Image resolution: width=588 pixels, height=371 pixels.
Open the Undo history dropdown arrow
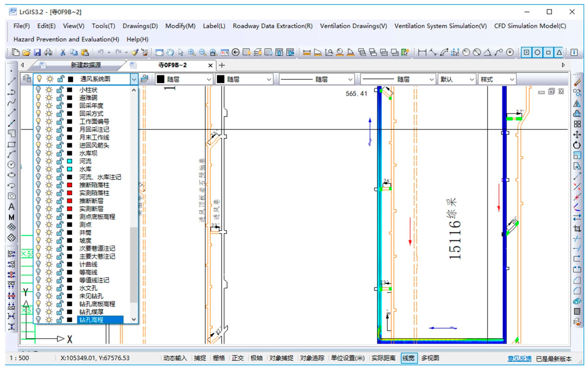pyautogui.click(x=109, y=52)
